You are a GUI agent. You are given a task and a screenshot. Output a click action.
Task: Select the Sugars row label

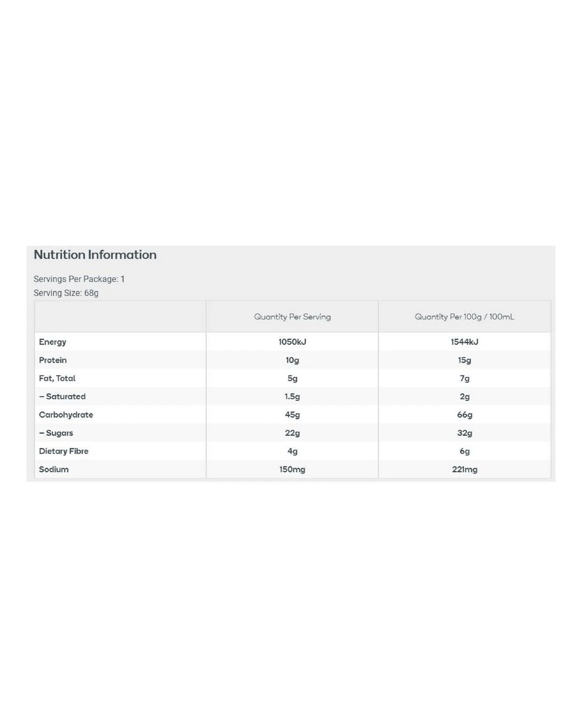57,433
